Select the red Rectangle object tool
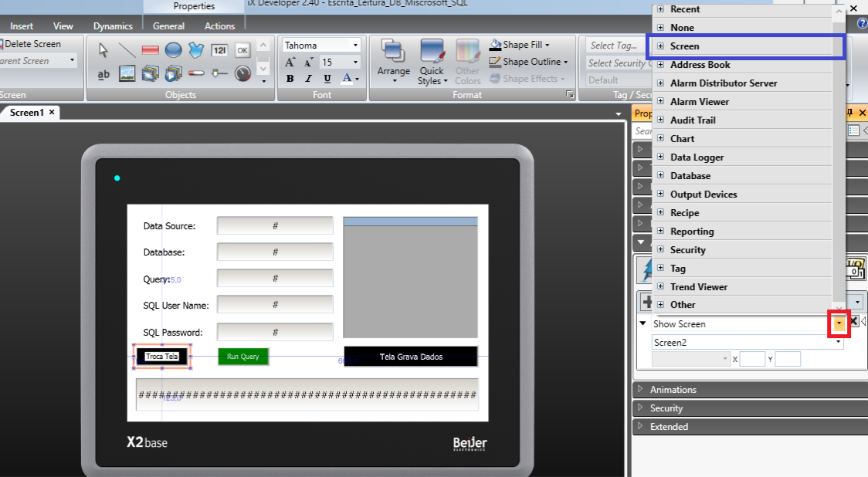The height and width of the screenshot is (477, 868). click(151, 50)
